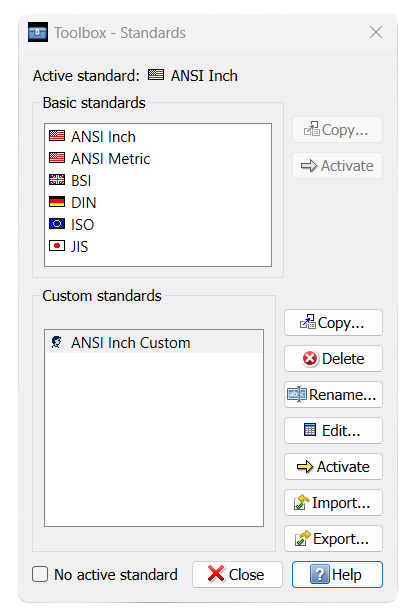The height and width of the screenshot is (615, 417).
Task: Select the ANSI Metric standard
Action: 158,159
